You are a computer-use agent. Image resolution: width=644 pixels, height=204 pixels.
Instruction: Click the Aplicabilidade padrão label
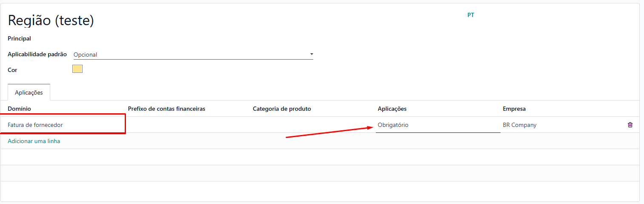(x=37, y=54)
